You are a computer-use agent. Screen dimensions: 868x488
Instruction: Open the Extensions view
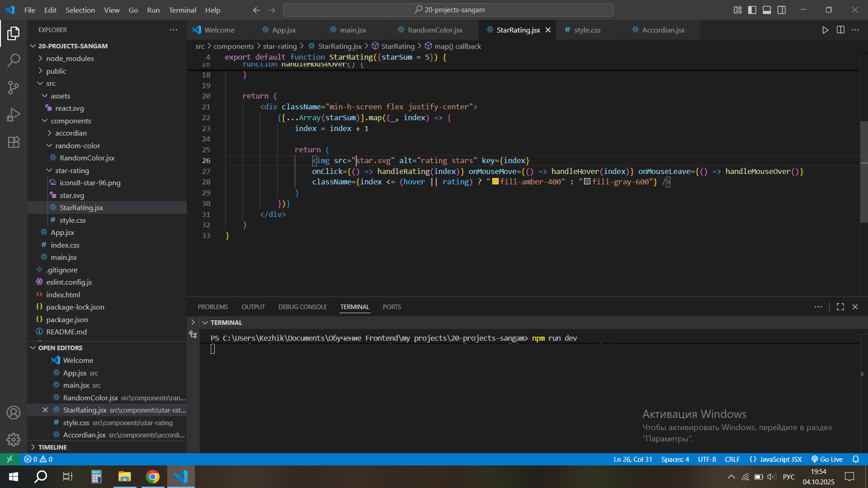point(14,142)
